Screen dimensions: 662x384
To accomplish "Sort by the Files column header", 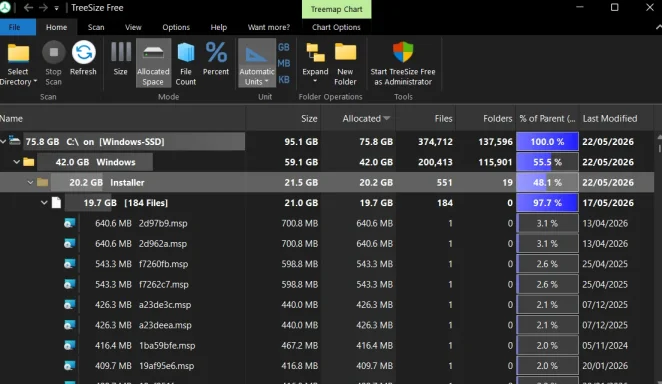I will [426, 119].
